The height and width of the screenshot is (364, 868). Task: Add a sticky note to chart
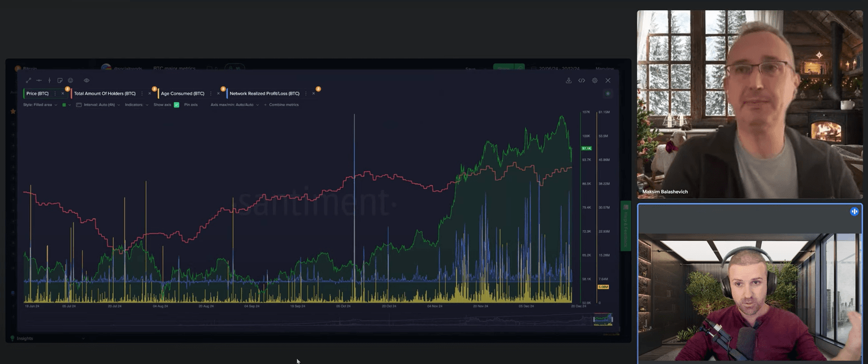[60, 81]
